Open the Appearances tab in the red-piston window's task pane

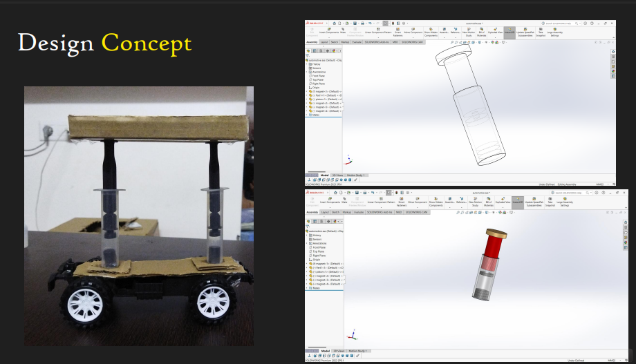pyautogui.click(x=626, y=242)
